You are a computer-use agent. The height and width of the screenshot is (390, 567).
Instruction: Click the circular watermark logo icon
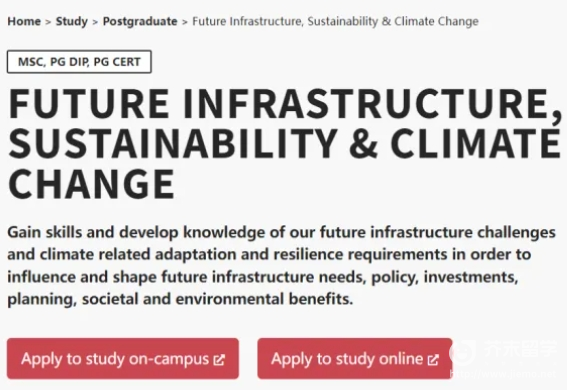tap(463, 352)
